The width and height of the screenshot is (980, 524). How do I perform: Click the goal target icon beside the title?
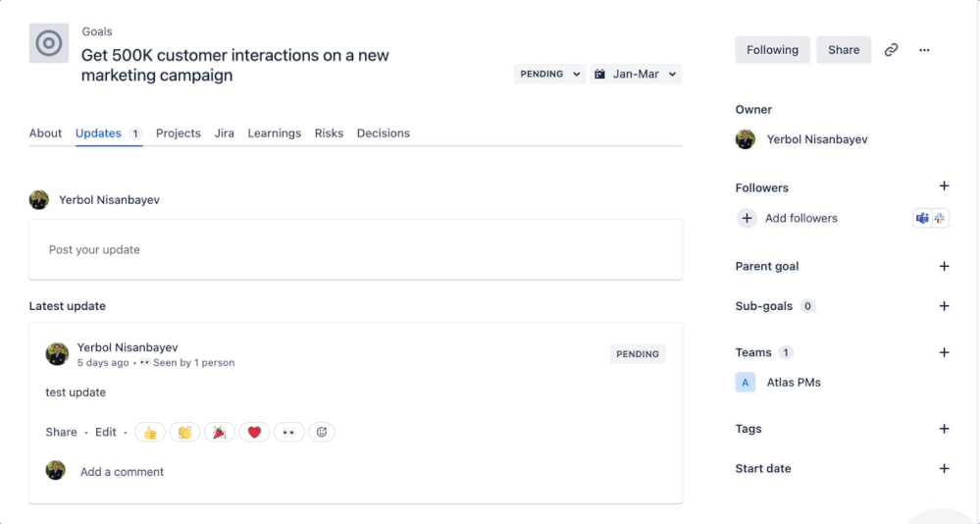coord(49,43)
